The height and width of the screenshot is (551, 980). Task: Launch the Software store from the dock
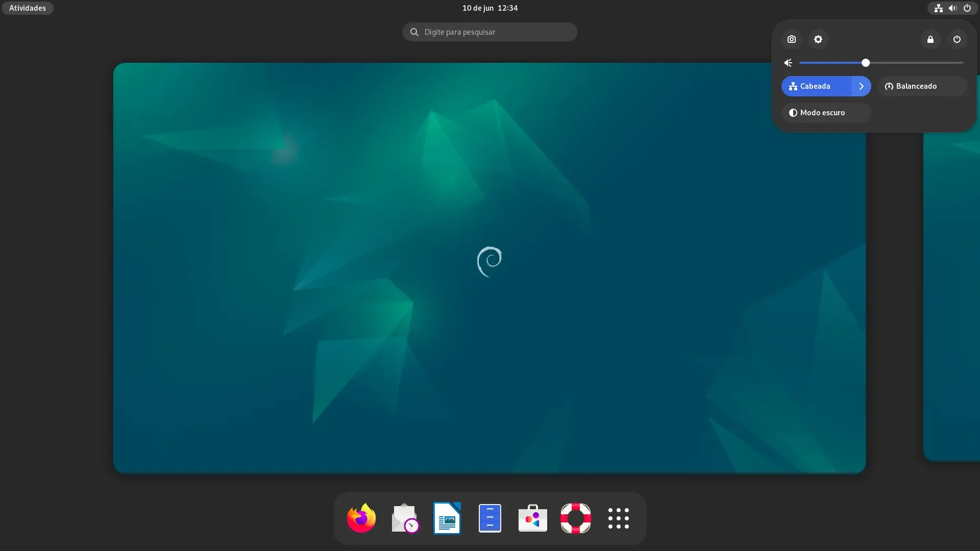[533, 518]
